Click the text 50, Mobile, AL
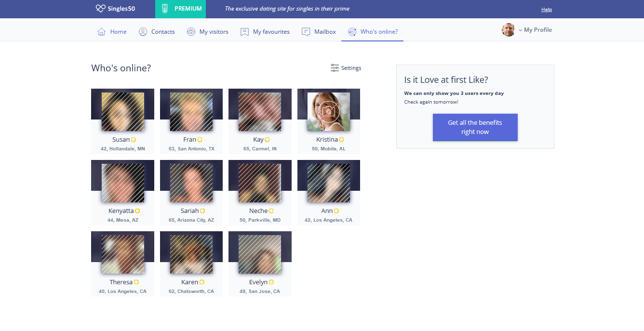 pos(329,149)
